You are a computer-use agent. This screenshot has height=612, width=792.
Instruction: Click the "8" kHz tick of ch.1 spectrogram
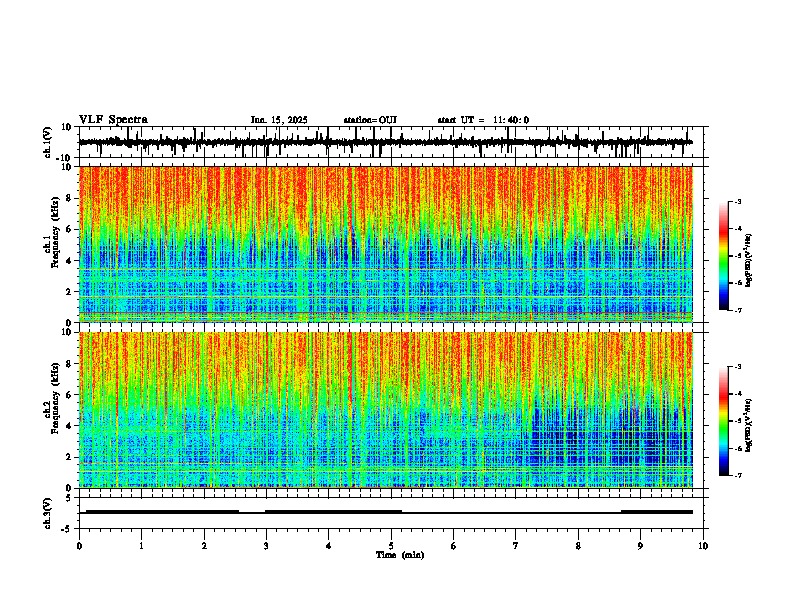click(x=70, y=198)
